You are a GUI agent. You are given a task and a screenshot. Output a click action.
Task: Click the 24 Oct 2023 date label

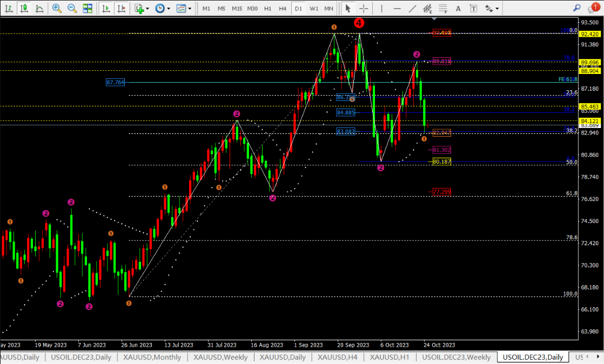click(439, 345)
